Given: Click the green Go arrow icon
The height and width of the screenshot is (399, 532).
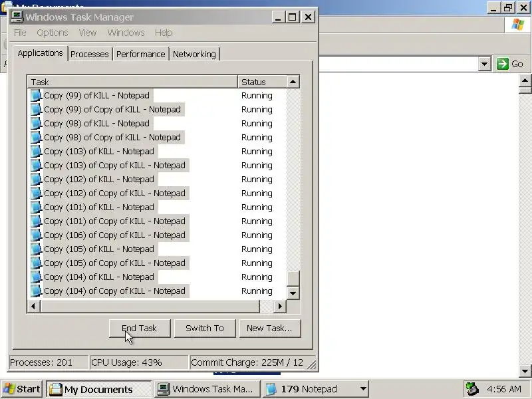Looking at the screenshot, I should (503, 64).
